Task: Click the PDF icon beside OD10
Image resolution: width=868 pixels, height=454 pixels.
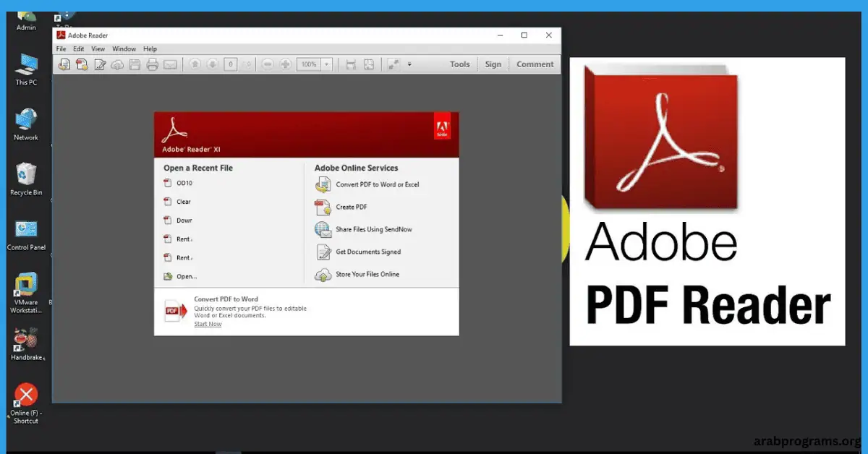Action: [168, 183]
